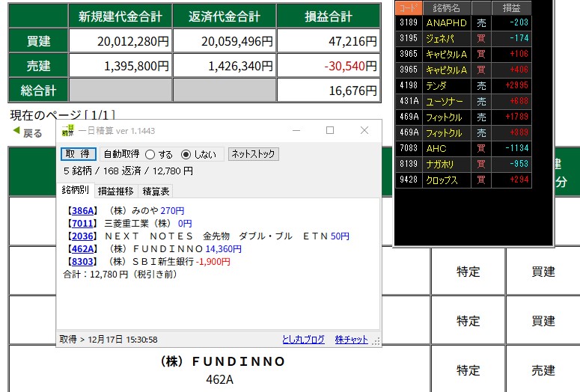Maximize the 一日精算 window

[x=329, y=130]
